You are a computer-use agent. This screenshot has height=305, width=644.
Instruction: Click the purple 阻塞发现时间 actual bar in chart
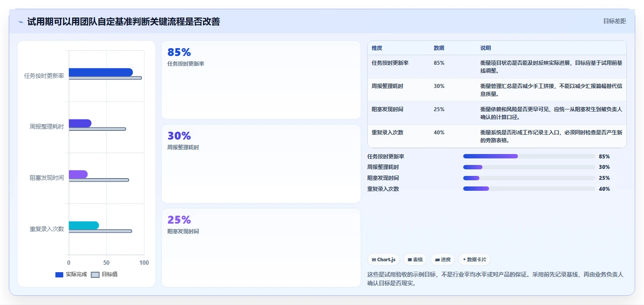78,175
